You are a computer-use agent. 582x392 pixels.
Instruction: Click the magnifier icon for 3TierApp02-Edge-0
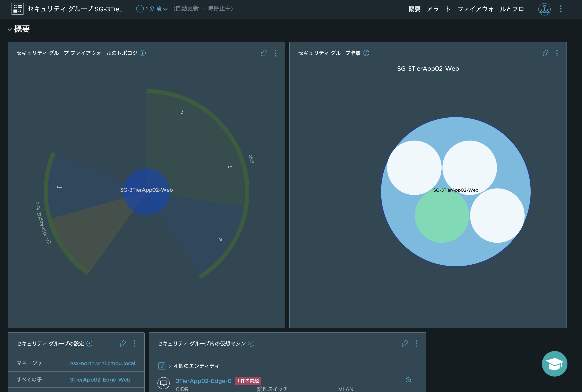[408, 380]
